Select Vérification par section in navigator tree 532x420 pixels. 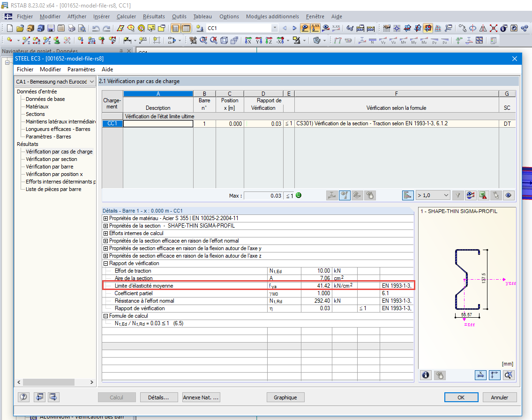coord(52,160)
